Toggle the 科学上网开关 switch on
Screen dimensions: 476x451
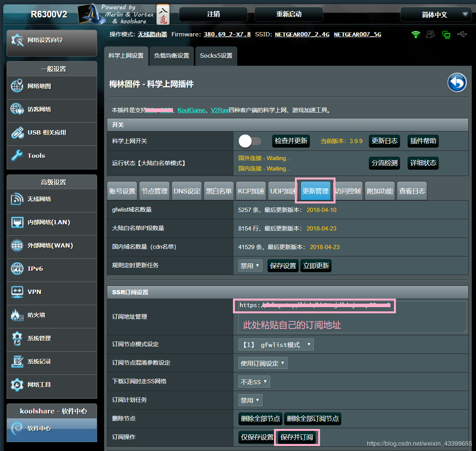click(250, 141)
